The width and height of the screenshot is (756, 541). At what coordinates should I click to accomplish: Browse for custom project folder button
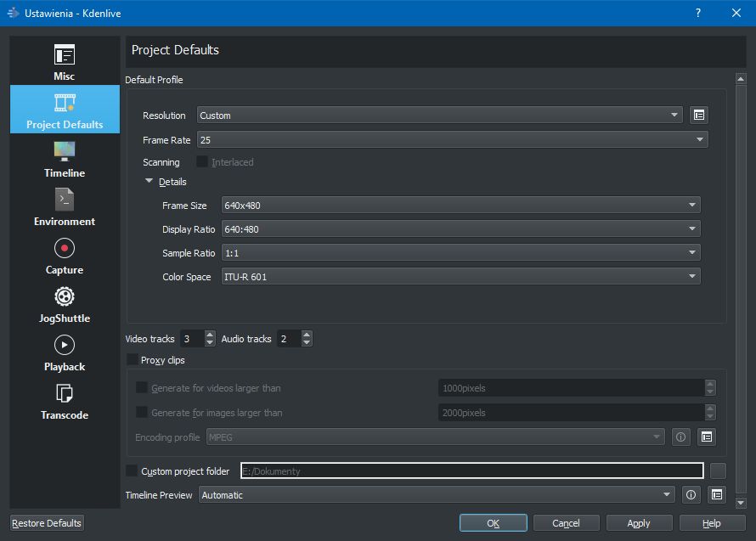pyautogui.click(x=718, y=471)
